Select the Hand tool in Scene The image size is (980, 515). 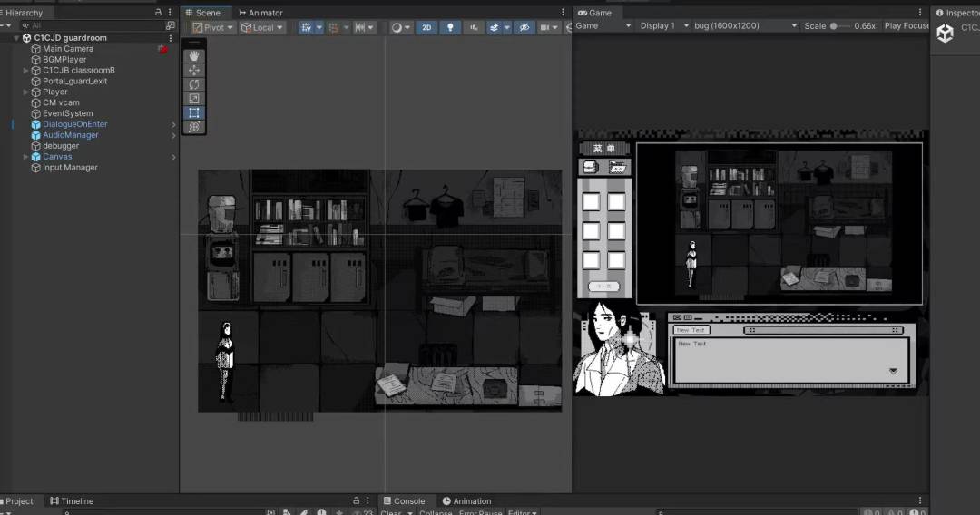(194, 56)
